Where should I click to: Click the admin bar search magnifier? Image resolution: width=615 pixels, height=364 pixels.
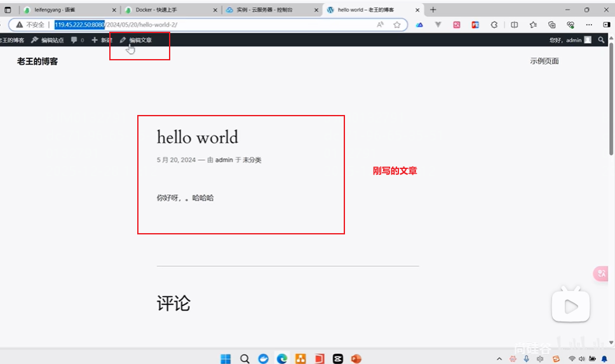click(x=601, y=40)
